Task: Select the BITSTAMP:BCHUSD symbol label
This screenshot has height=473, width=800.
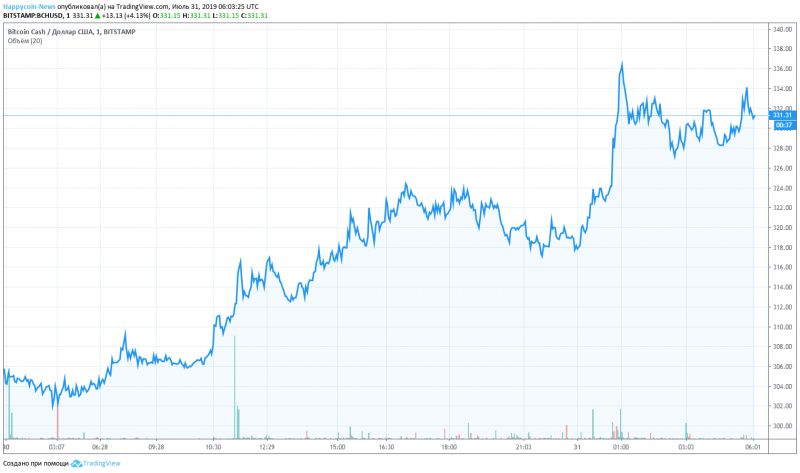Action: (34, 16)
